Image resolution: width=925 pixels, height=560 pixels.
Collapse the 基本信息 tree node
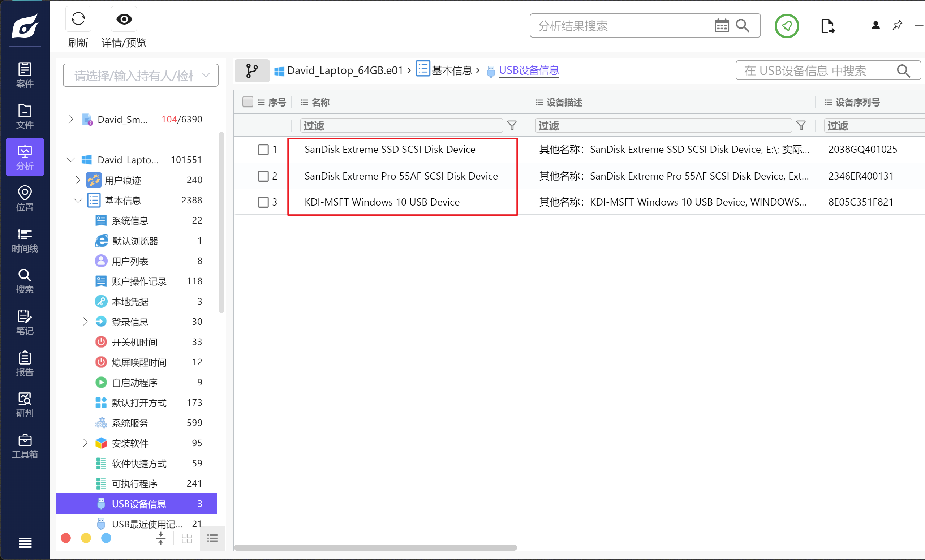pos(78,201)
